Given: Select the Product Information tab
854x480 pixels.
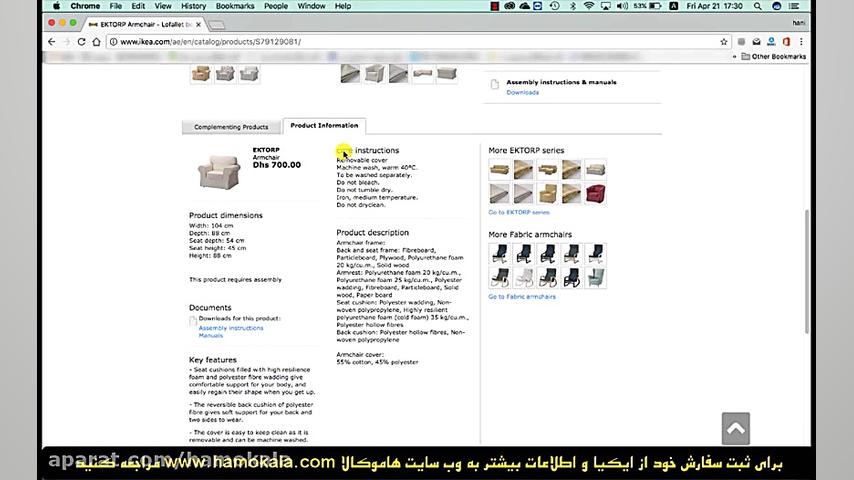Looking at the screenshot, I should (x=324, y=126).
